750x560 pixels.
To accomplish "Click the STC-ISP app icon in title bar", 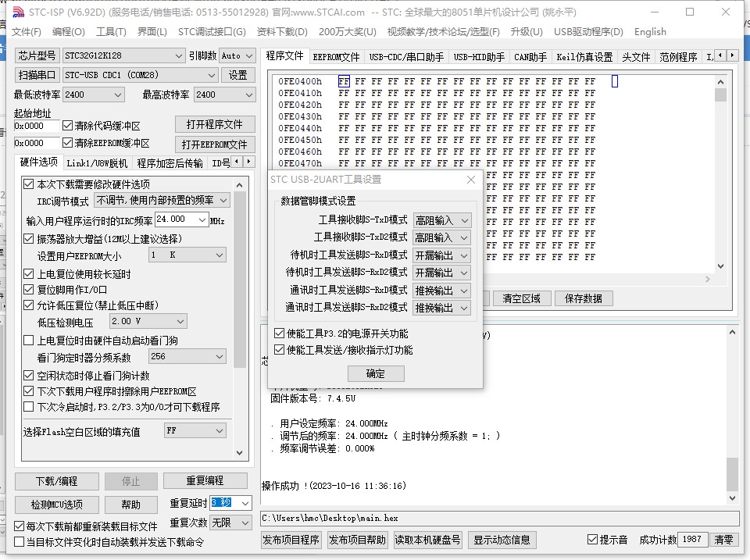I will [17, 12].
